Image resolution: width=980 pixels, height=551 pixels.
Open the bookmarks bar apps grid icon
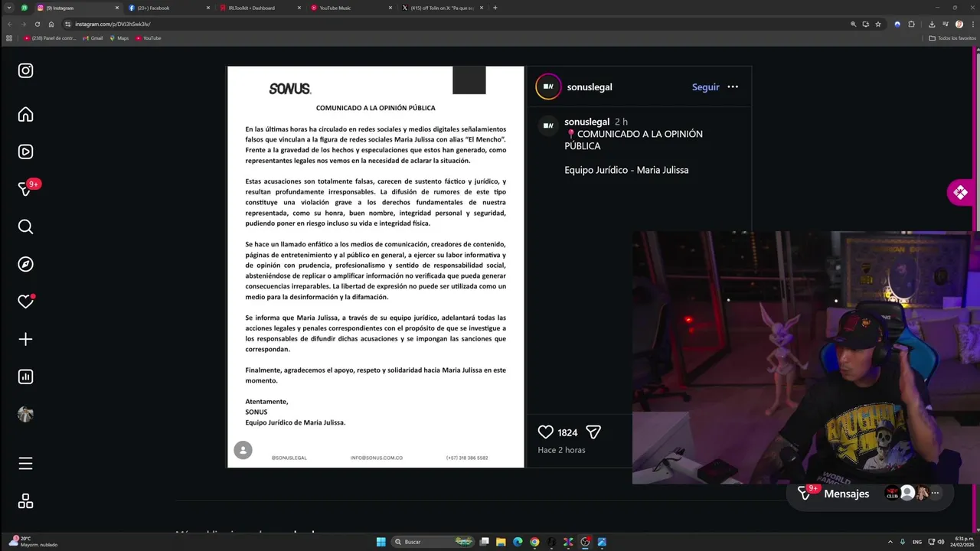9,37
